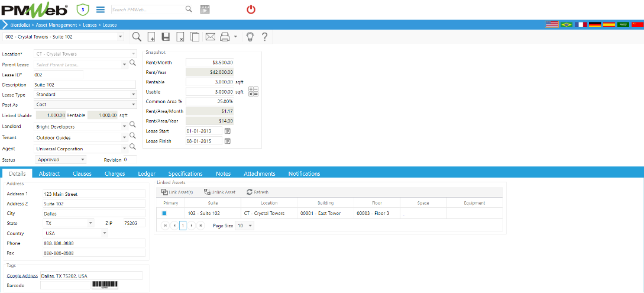644x293 pixels.
Task: Switch to the Charges tab
Action: tap(115, 173)
